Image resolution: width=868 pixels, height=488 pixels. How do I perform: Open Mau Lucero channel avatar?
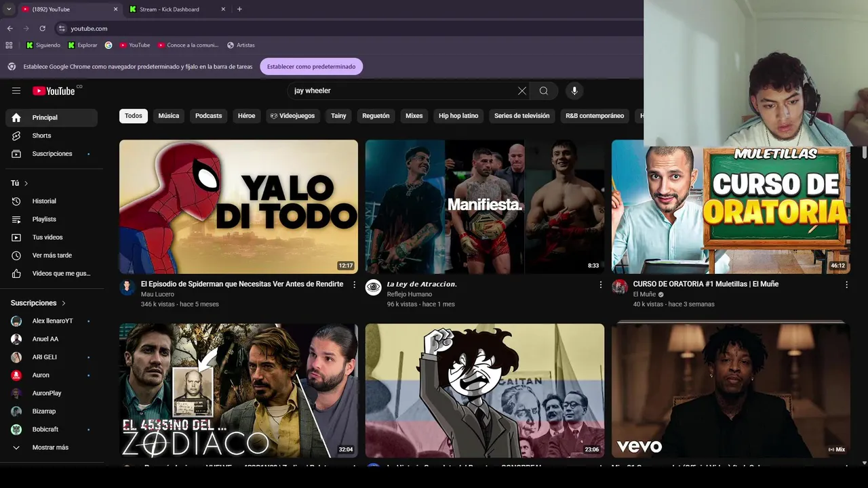(x=127, y=287)
